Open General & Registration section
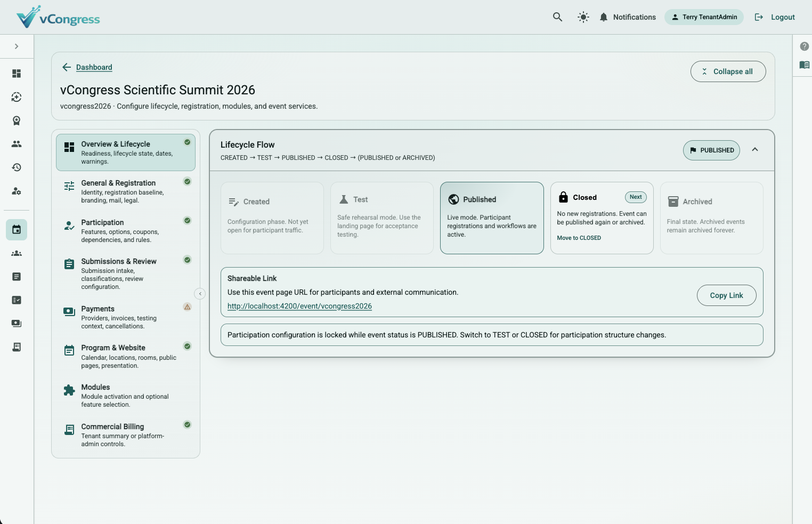The image size is (812, 524). tap(126, 191)
